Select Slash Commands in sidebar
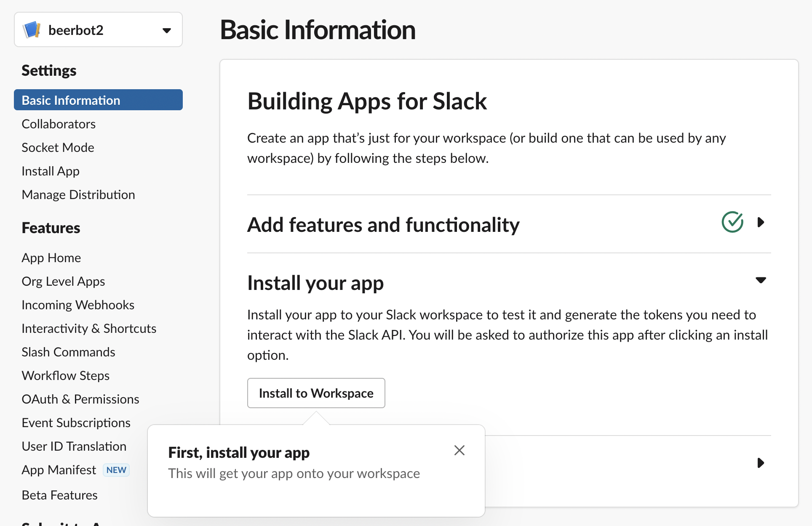812x526 pixels. point(68,352)
